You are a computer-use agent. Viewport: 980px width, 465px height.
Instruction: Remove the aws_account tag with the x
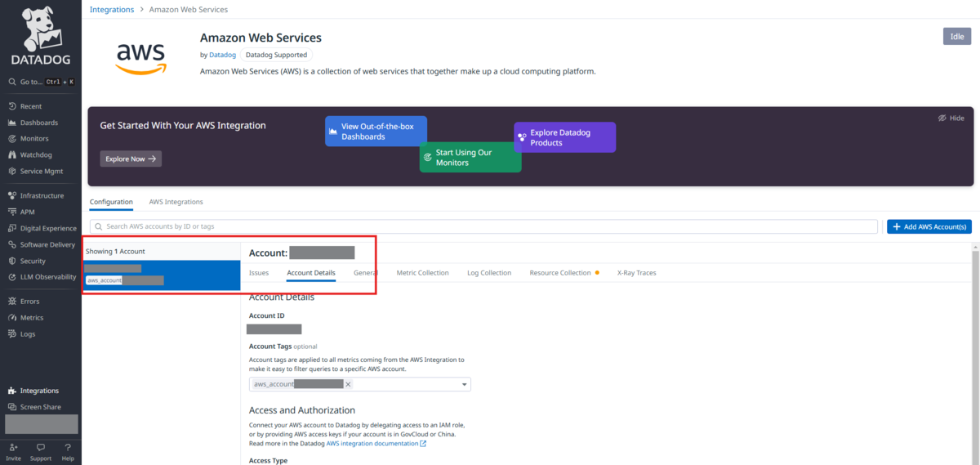348,384
